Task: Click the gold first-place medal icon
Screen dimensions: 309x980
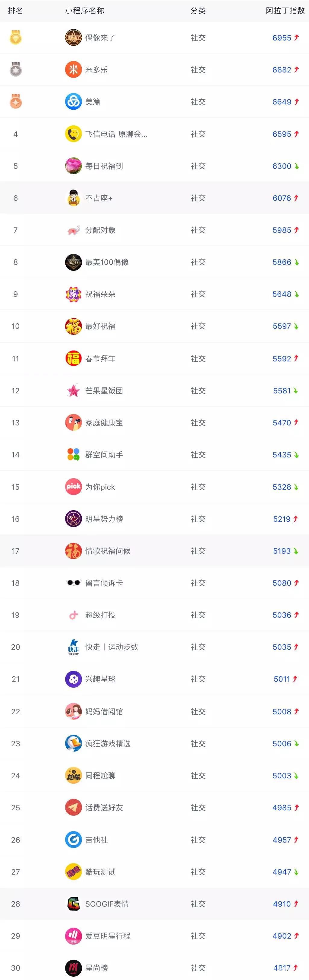Action: [16, 38]
